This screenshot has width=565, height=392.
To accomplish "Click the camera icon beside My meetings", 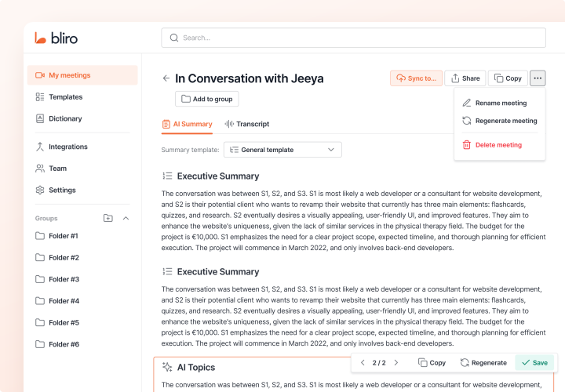I will (40, 75).
